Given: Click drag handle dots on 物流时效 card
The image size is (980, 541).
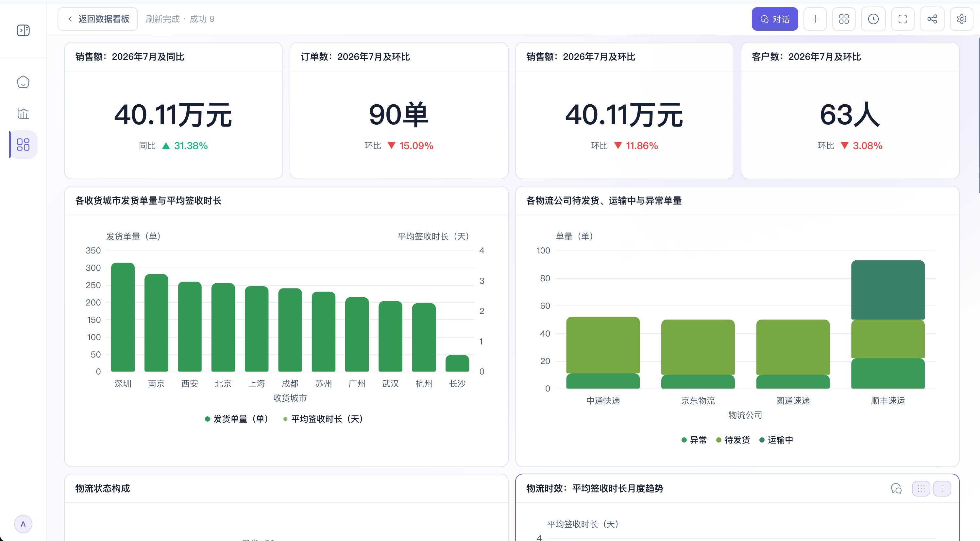Looking at the screenshot, I should 921,488.
